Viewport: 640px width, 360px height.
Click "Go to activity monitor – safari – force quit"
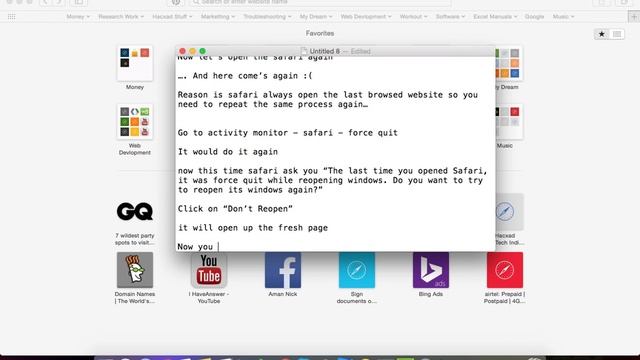click(x=288, y=133)
